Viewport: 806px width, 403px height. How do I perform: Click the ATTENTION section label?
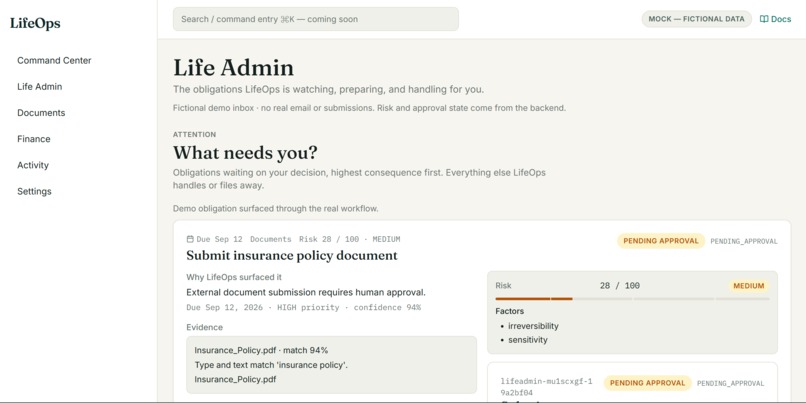click(194, 135)
